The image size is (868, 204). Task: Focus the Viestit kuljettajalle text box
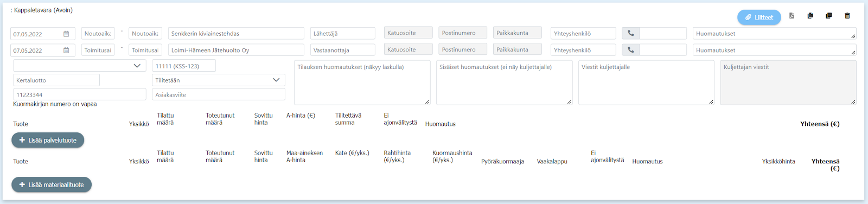click(x=646, y=82)
